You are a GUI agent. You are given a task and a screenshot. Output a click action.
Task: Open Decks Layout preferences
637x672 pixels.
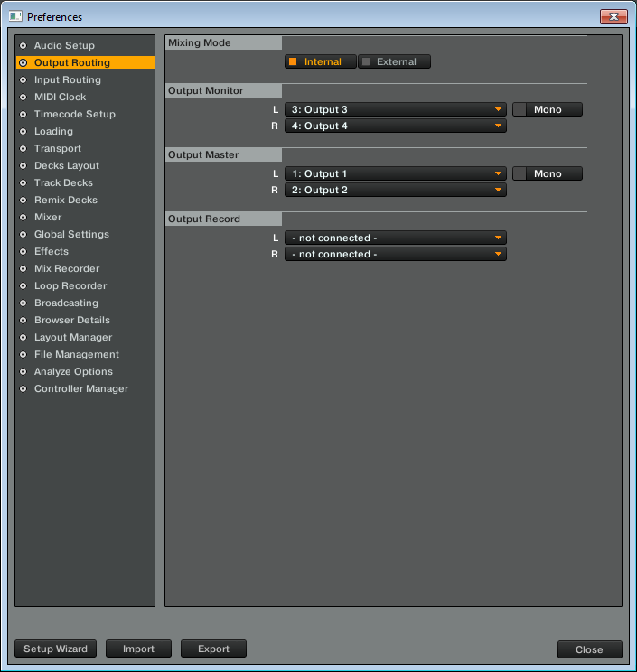[85, 165]
